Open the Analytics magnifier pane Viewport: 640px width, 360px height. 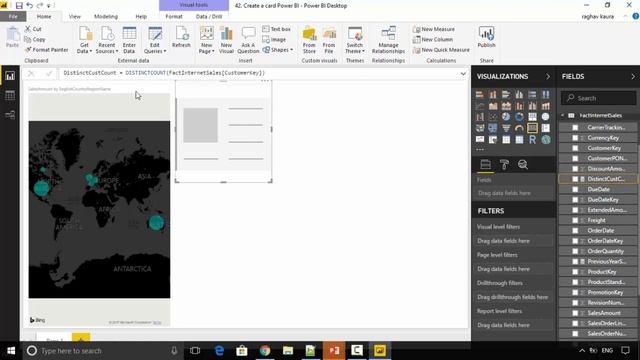pyautogui.click(x=523, y=164)
